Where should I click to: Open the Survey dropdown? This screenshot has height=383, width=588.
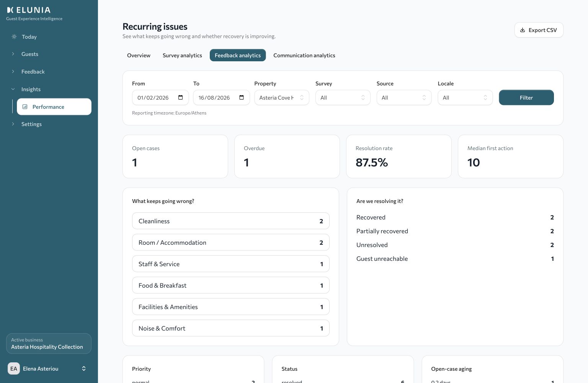[x=343, y=98]
